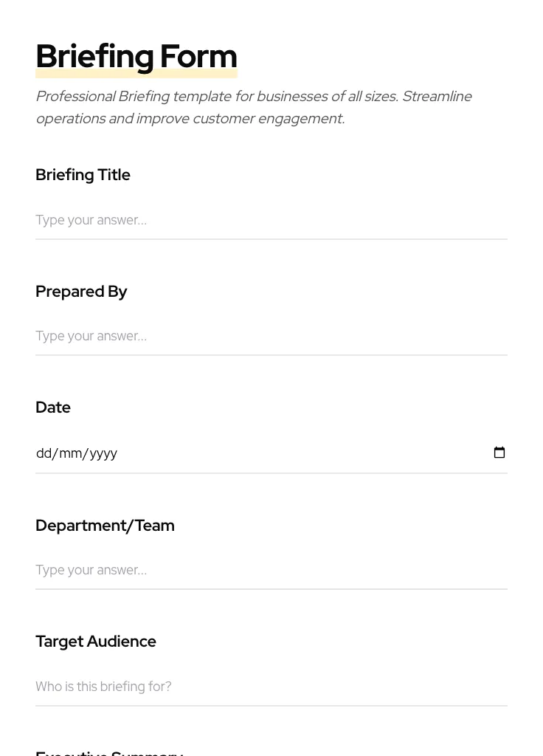Select the month 'mm' segment in Date
Image resolution: width=543 pixels, height=756 pixels.
click(x=71, y=453)
